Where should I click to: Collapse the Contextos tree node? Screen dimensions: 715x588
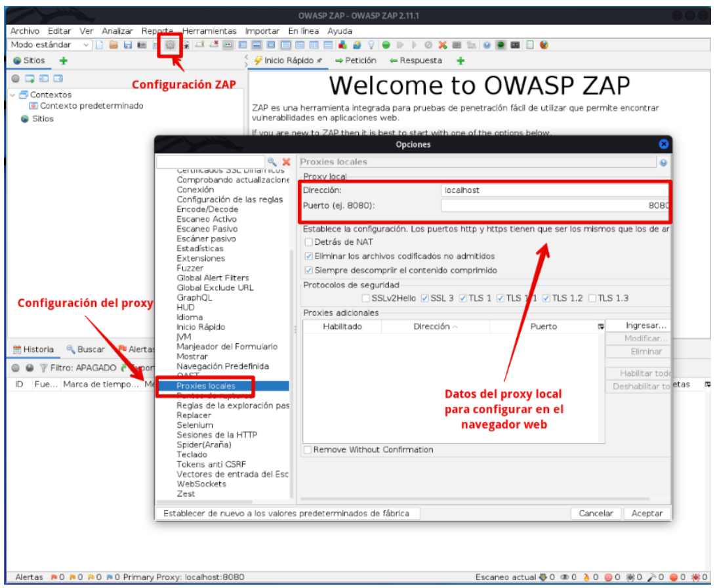(12, 95)
